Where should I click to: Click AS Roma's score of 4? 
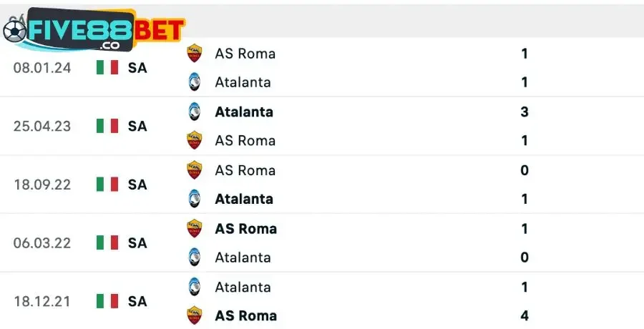525,315
